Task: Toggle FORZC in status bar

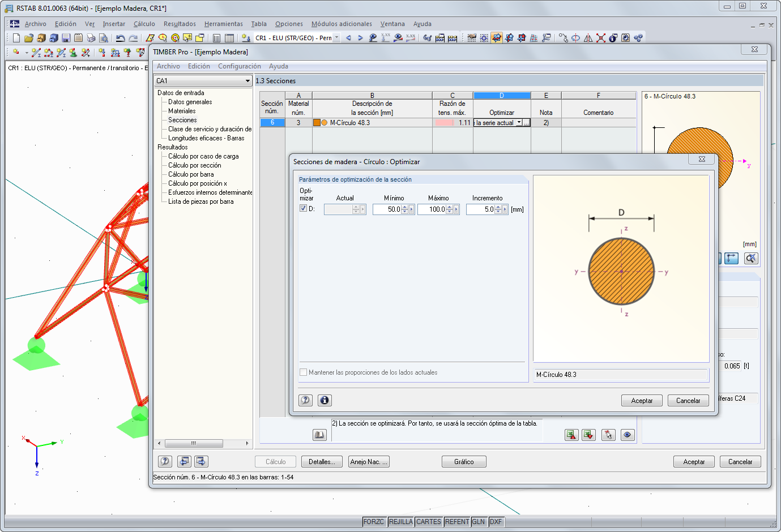Action: coord(374,522)
